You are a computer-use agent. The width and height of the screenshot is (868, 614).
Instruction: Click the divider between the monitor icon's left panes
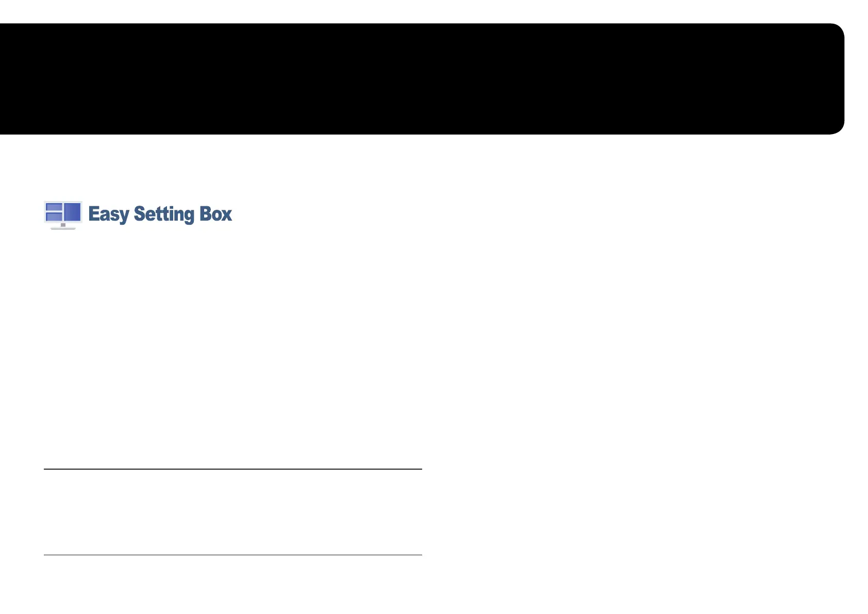(54, 211)
